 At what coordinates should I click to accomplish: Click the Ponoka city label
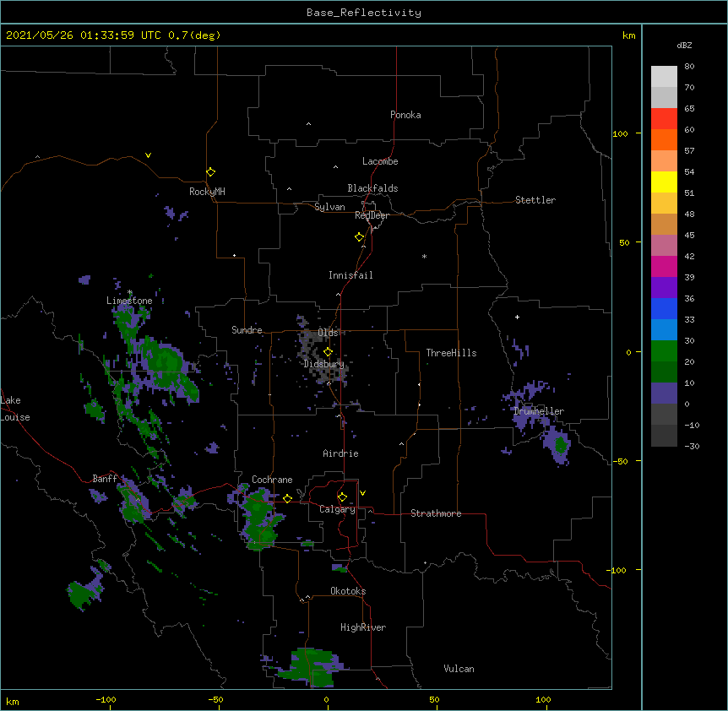[405, 115]
